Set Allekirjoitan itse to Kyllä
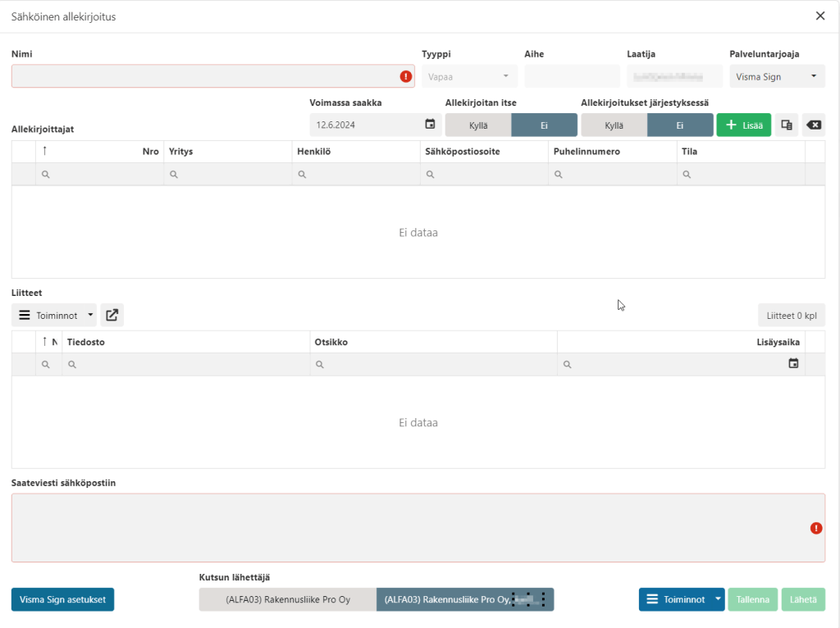The image size is (840, 628). coord(478,125)
